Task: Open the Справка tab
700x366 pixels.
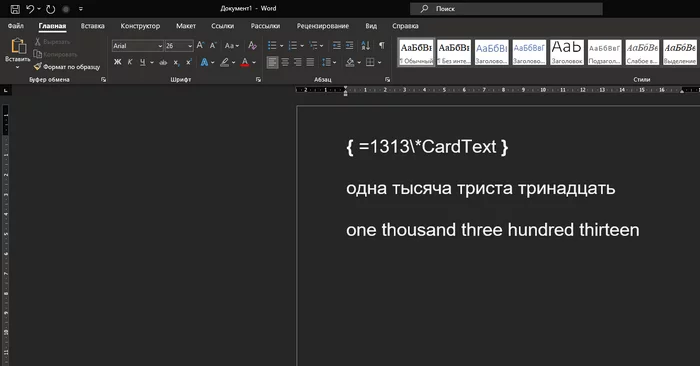Action: pos(405,26)
